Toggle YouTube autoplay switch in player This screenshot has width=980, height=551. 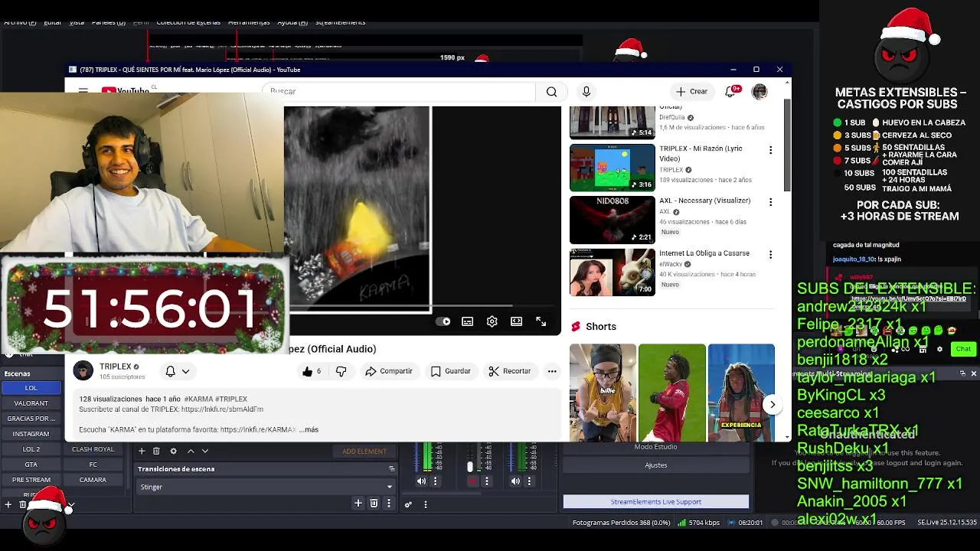point(443,321)
